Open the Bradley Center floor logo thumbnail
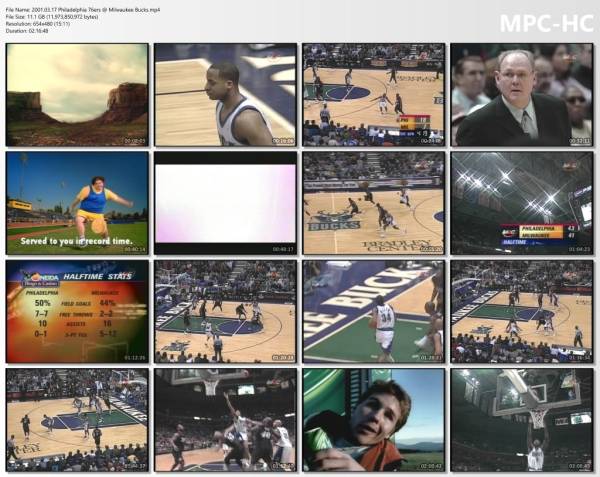Image resolution: width=600 pixels, height=477 pixels. click(373, 203)
